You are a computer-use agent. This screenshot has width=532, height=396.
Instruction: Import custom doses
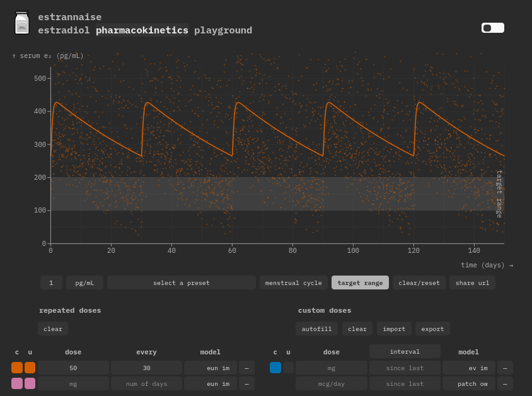394,329
